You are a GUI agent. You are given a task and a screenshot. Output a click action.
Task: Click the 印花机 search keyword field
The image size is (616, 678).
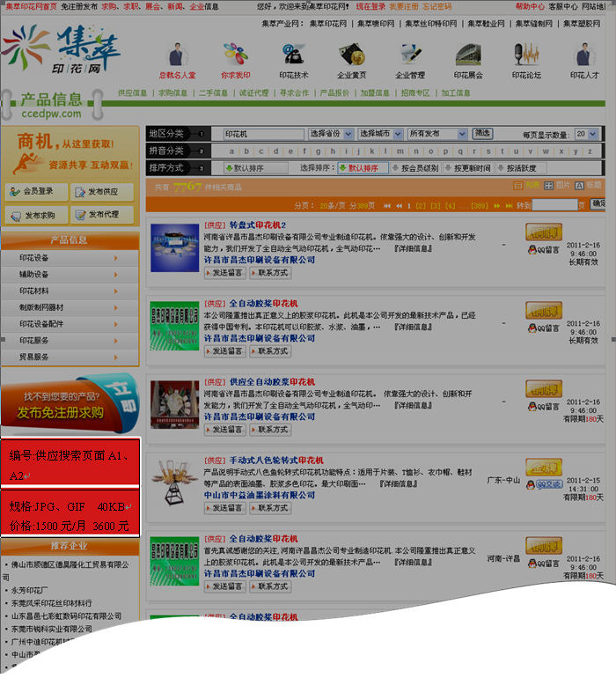260,134
